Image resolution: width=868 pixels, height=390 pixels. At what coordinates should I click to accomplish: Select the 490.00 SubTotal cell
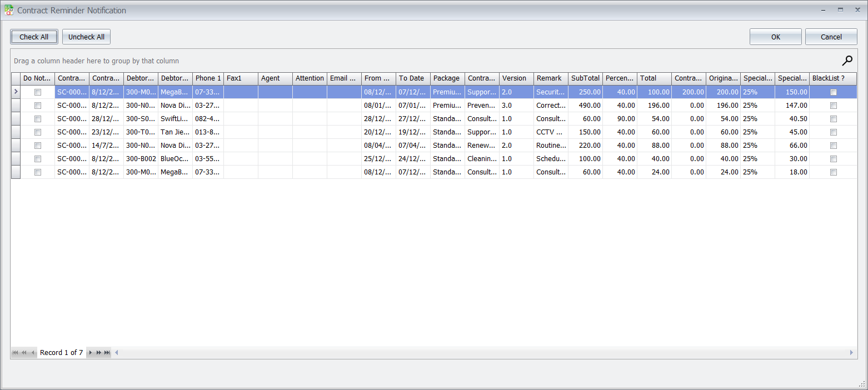[x=585, y=106]
